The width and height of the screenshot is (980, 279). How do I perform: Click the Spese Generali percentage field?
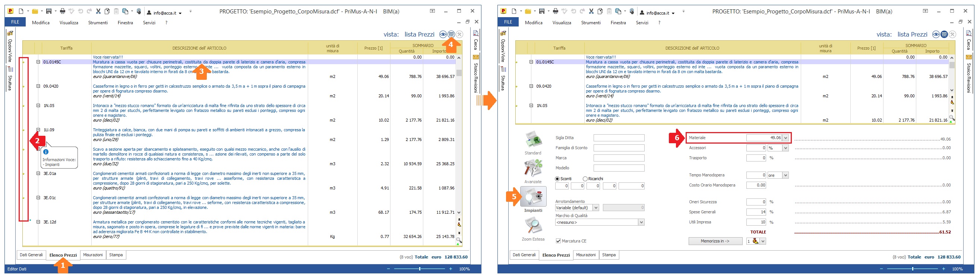pyautogui.click(x=756, y=212)
